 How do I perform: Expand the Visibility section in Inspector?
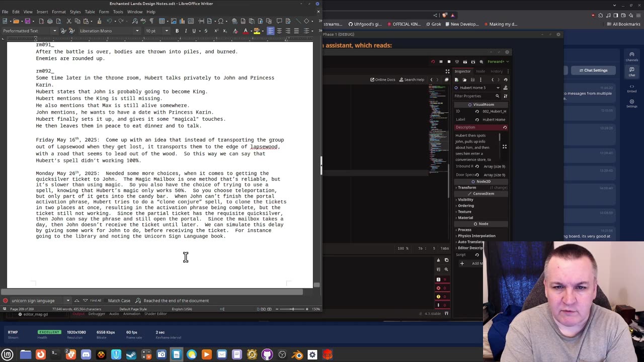(465, 200)
